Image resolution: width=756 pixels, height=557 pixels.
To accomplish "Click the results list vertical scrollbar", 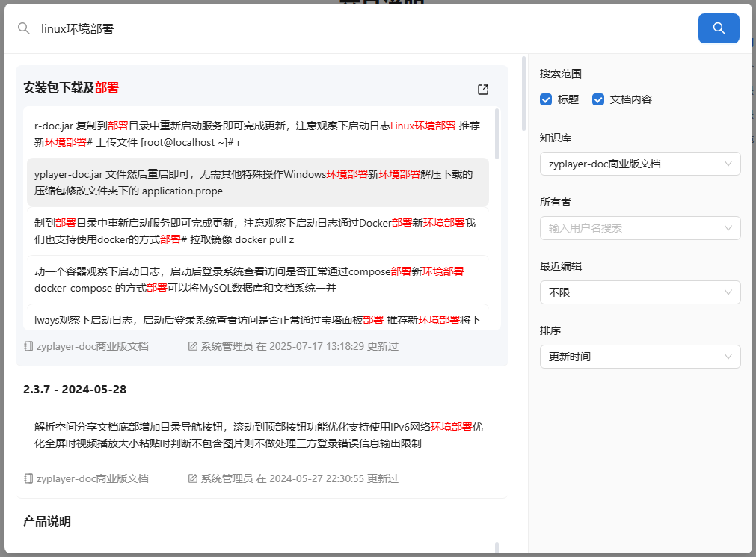I will click(523, 93).
